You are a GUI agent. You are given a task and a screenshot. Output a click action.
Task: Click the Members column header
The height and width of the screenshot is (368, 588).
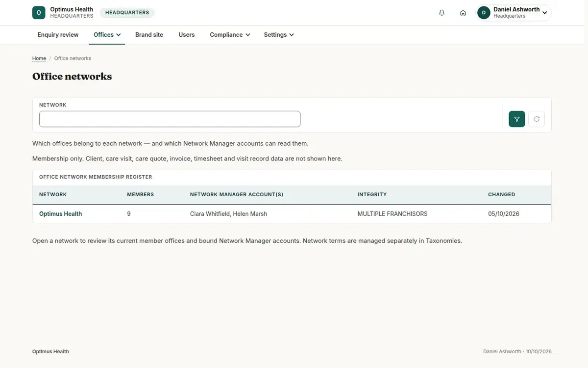[x=141, y=195]
